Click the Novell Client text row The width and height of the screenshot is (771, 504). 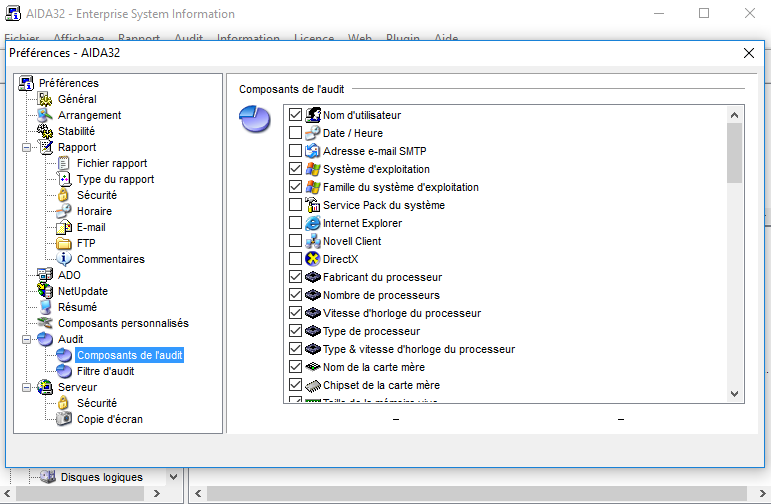click(x=352, y=241)
